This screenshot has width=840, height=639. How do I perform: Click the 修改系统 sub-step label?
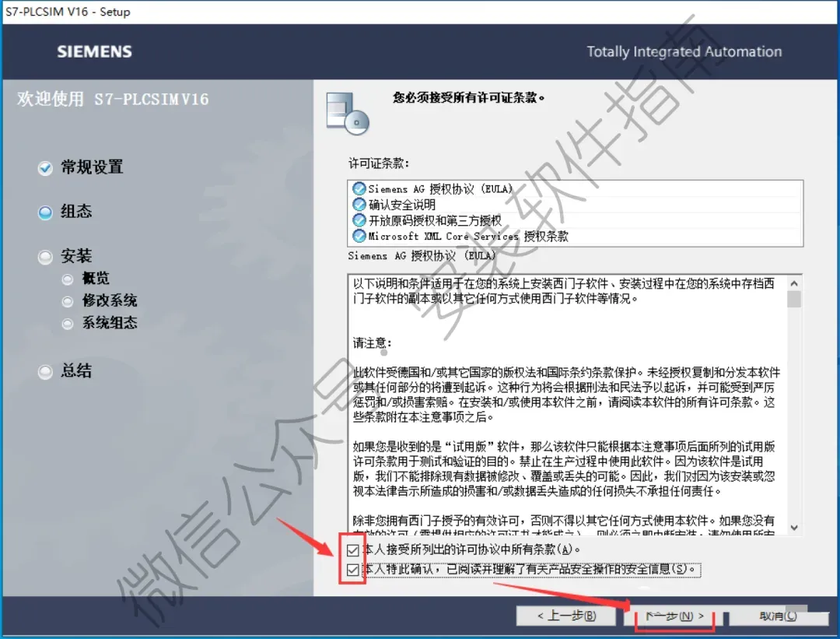pos(110,300)
